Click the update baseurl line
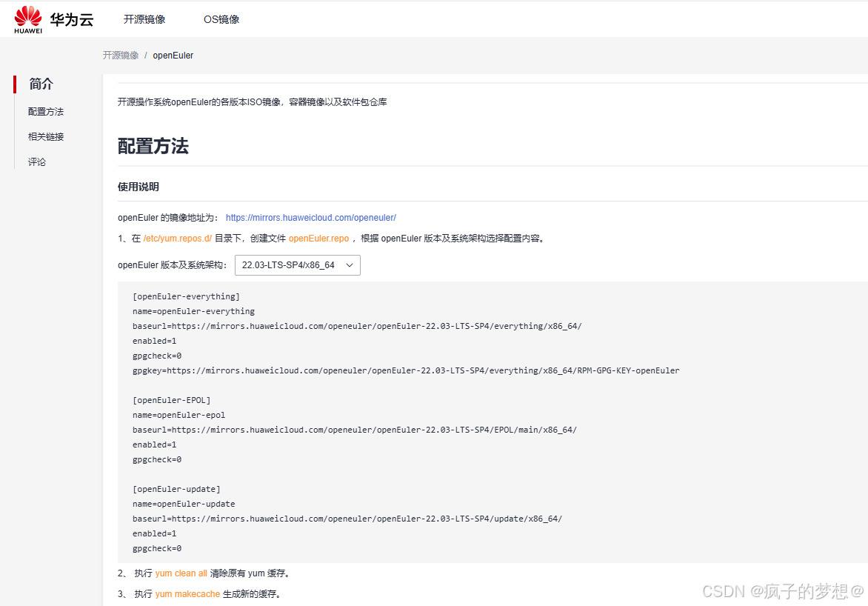Image resolution: width=868 pixels, height=606 pixels. (x=347, y=519)
